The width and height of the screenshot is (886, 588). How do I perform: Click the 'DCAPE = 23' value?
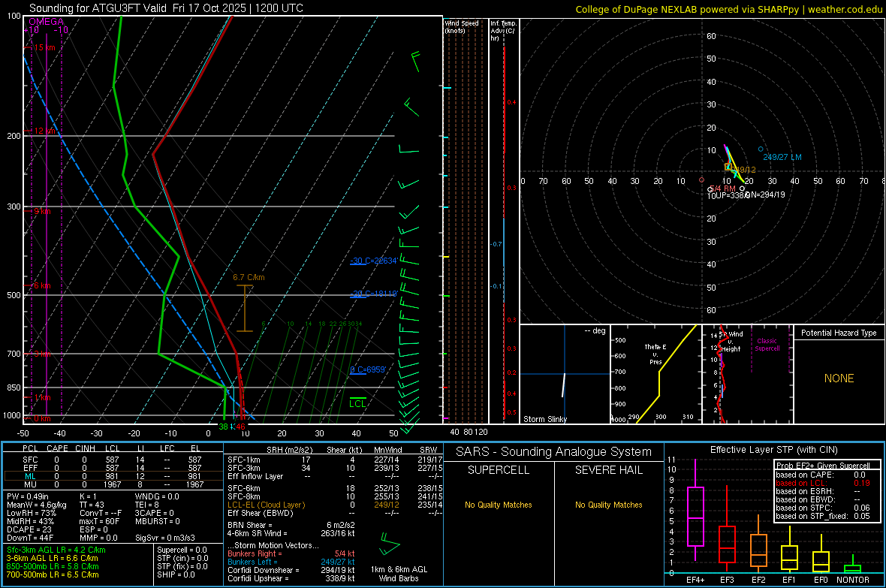[x=29, y=529]
